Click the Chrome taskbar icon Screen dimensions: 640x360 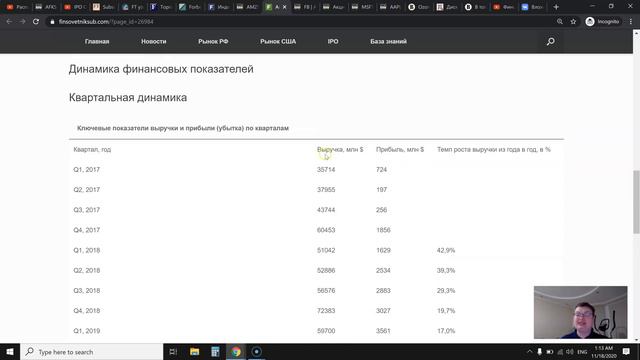236,351
